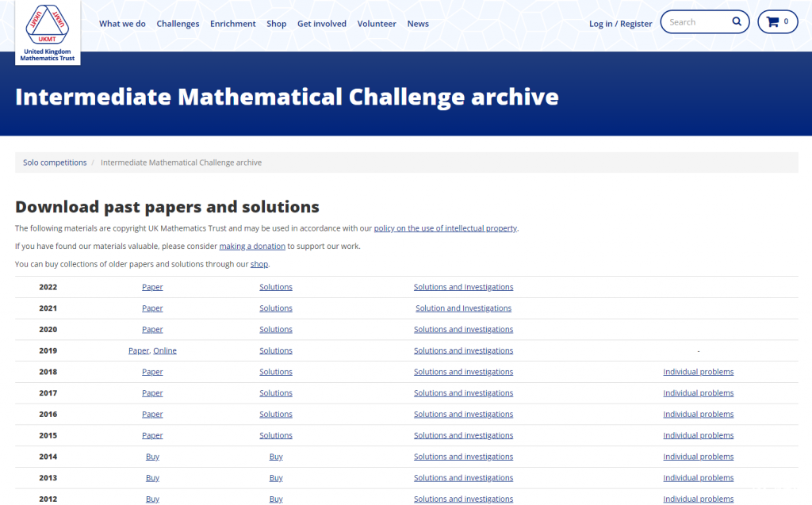Download the 2022 Paper
812x505 pixels.
coord(152,287)
